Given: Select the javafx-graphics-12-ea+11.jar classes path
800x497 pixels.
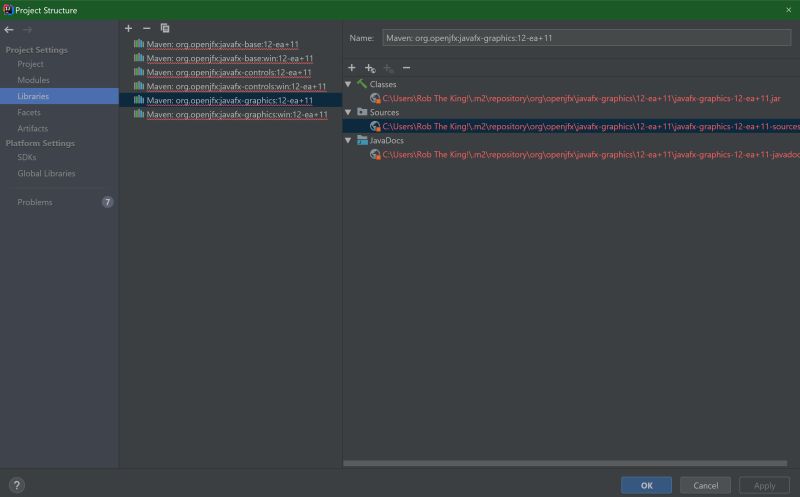Looking at the screenshot, I should [x=582, y=98].
